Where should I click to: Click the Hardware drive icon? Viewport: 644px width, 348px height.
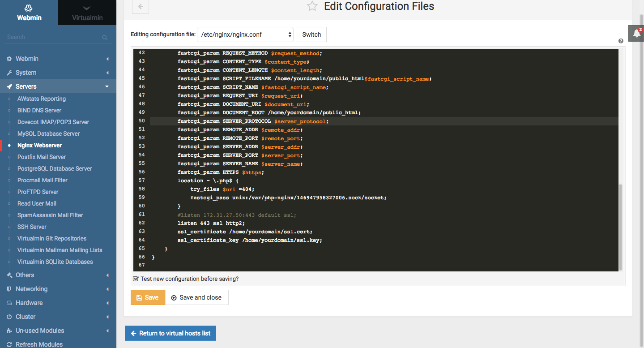pyautogui.click(x=9, y=303)
